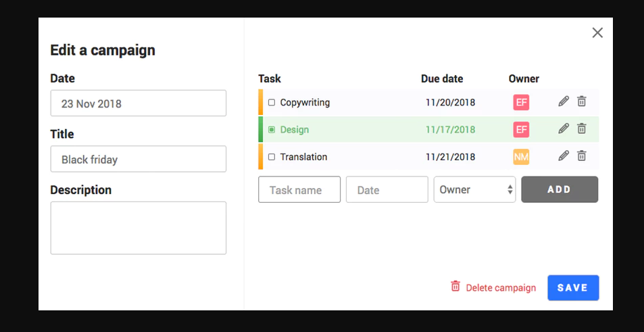Remove the Design task using trash icon

[x=582, y=128]
